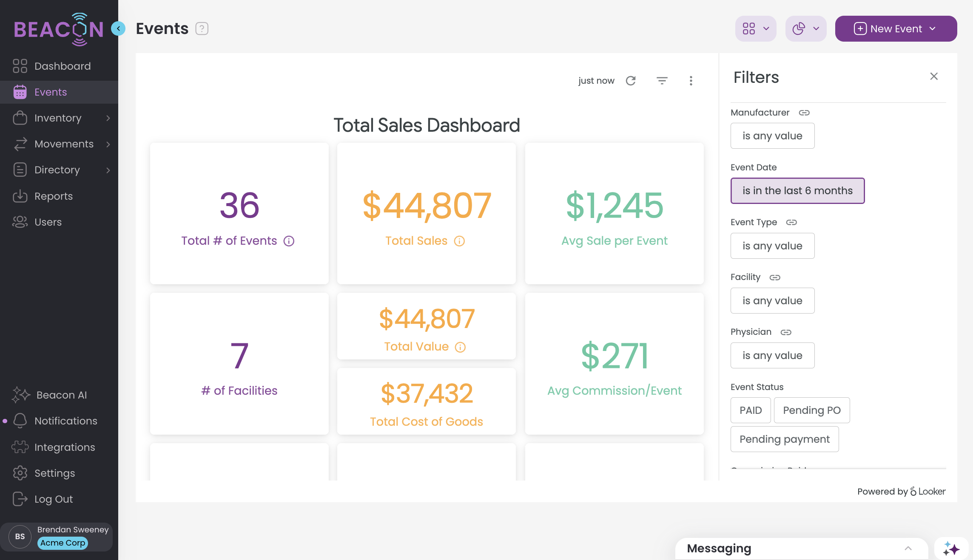The image size is (973, 560).
Task: Click info icon next to Total Value
Action: [460, 347]
